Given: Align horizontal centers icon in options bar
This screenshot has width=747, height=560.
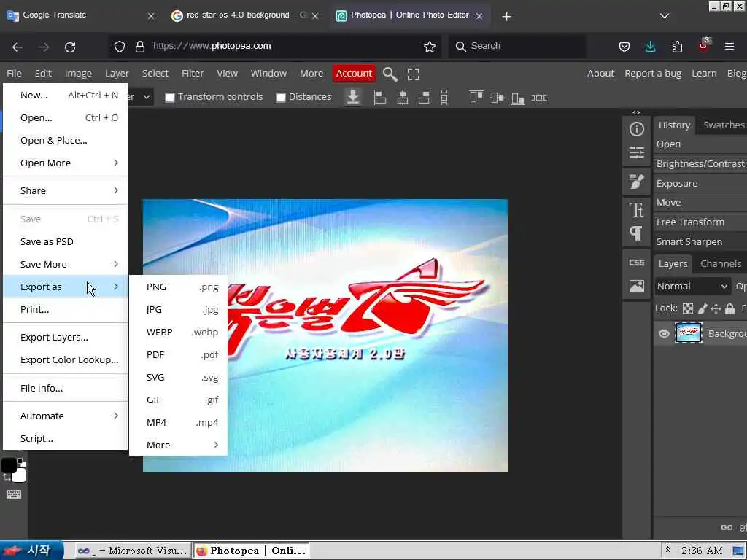Looking at the screenshot, I should coord(403,98).
